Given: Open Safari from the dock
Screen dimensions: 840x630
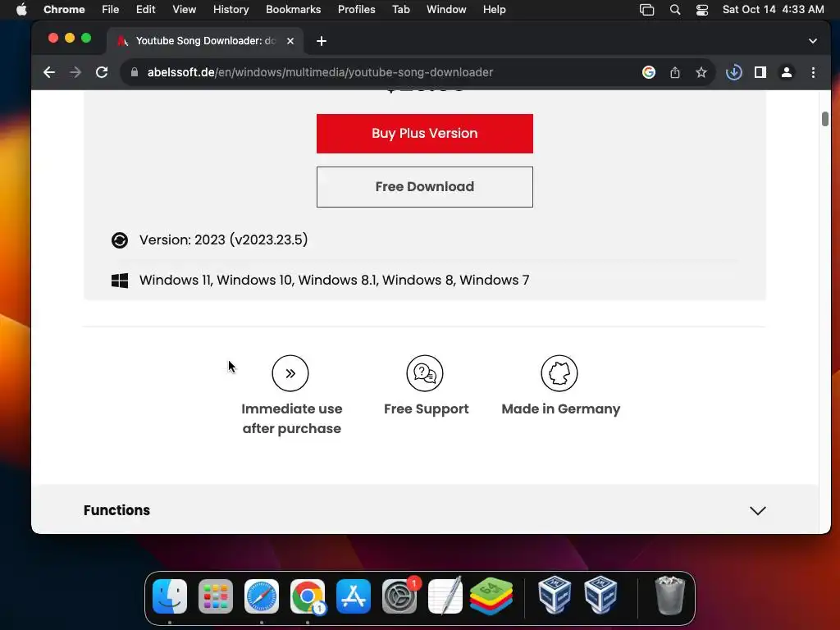Looking at the screenshot, I should (x=262, y=596).
